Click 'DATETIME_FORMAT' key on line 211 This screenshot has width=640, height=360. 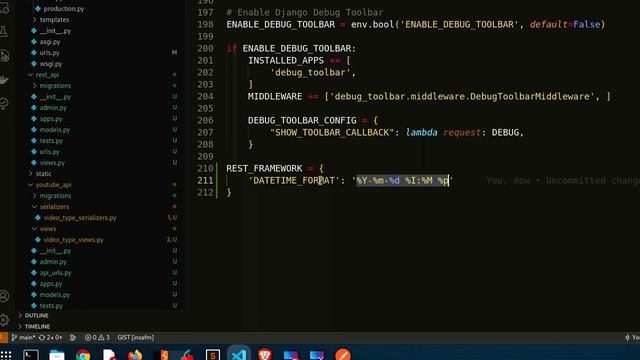(x=294, y=180)
